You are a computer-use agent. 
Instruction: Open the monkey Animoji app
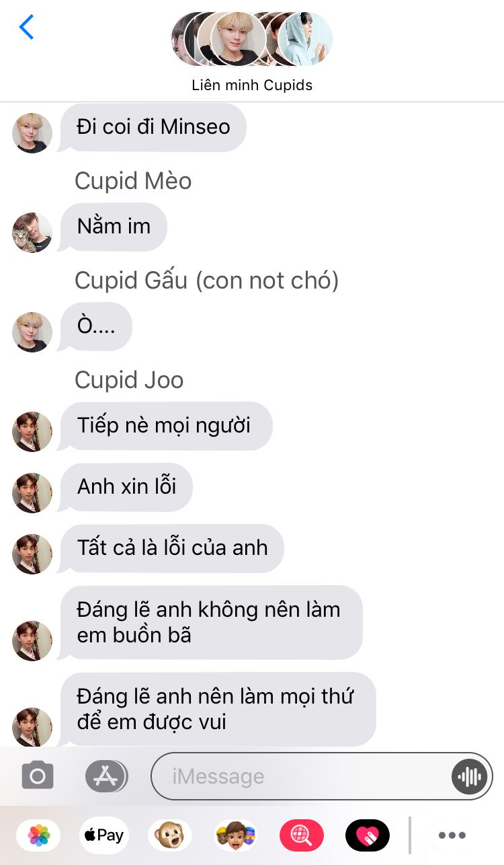[x=169, y=835]
